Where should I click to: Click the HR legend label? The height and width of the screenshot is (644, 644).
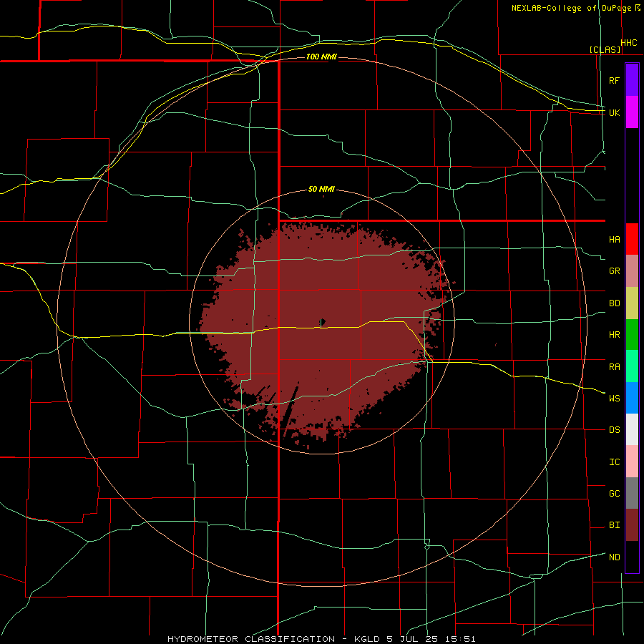pyautogui.click(x=614, y=335)
